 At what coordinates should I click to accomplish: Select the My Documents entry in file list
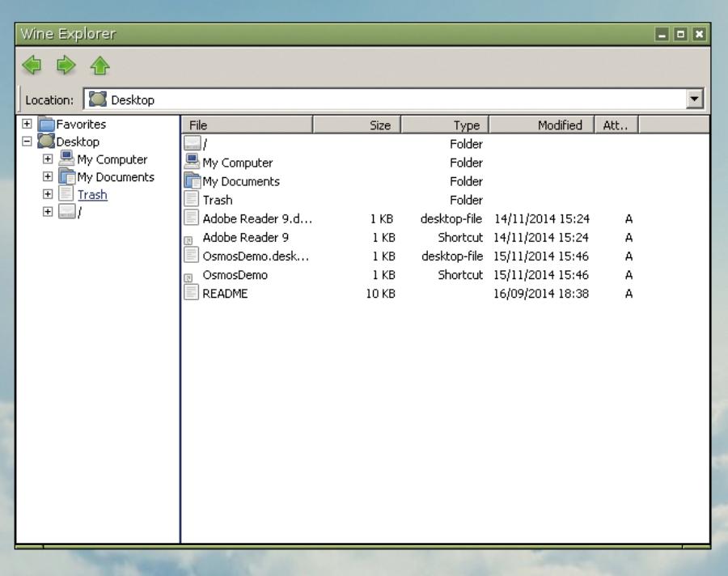[241, 181]
